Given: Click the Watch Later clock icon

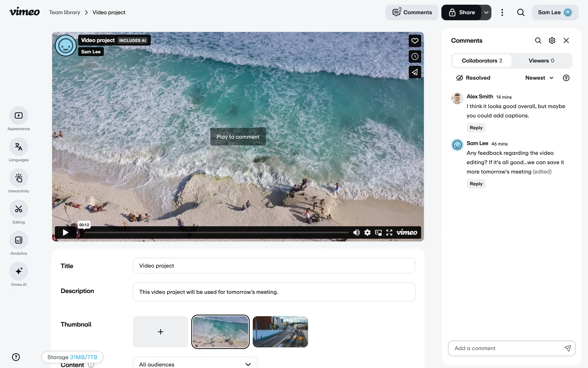Looking at the screenshot, I should pos(415,57).
